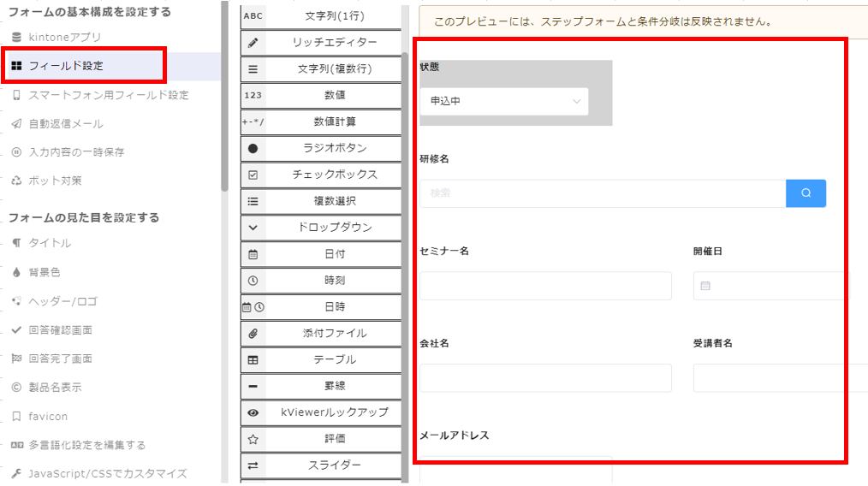Click the left sidebar scrollbar
This screenshot has height=486, width=868.
[224, 96]
